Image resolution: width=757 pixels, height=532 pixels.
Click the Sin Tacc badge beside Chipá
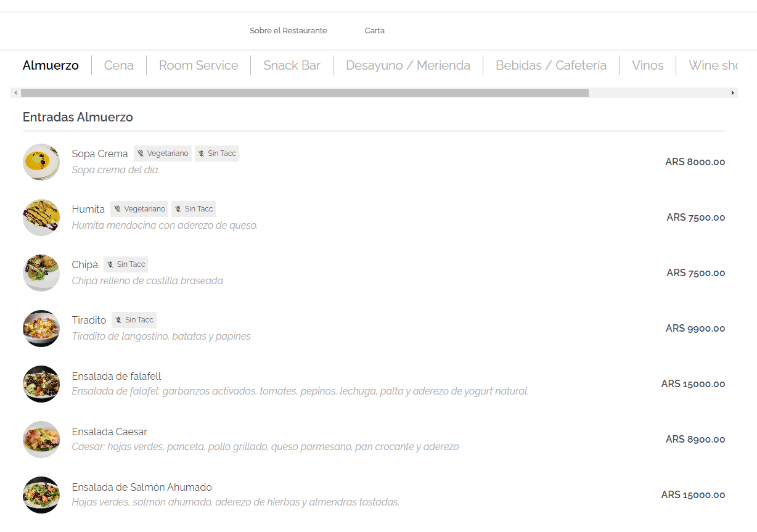tap(126, 264)
